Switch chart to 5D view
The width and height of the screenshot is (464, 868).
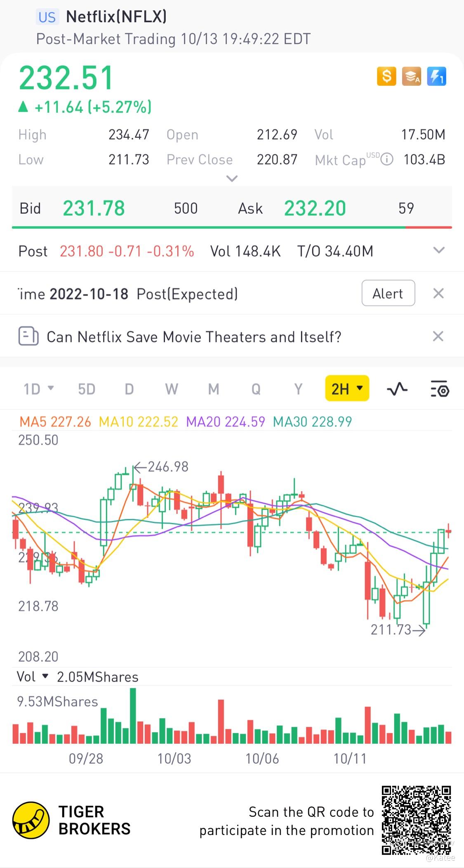point(87,389)
